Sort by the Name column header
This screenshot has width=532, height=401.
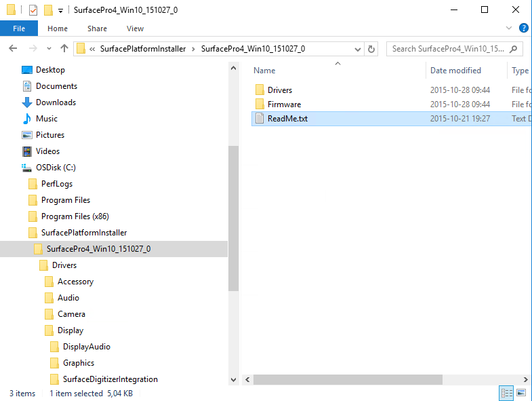[264, 71]
